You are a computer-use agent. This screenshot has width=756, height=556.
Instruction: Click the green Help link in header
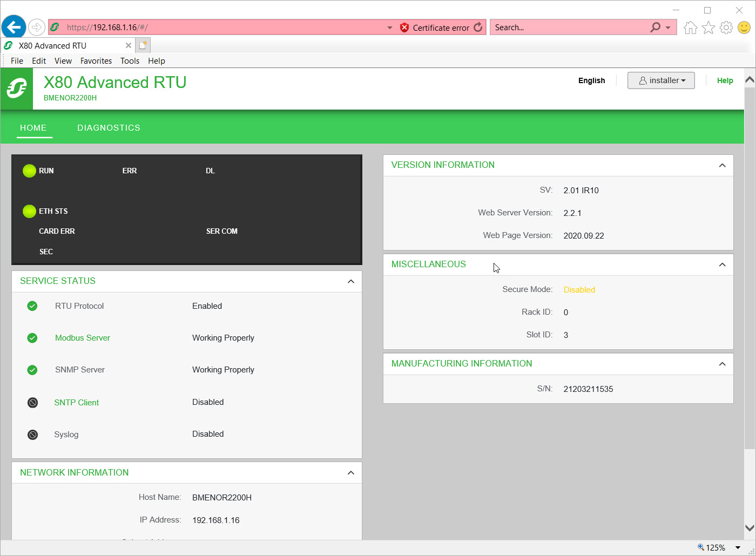725,80
